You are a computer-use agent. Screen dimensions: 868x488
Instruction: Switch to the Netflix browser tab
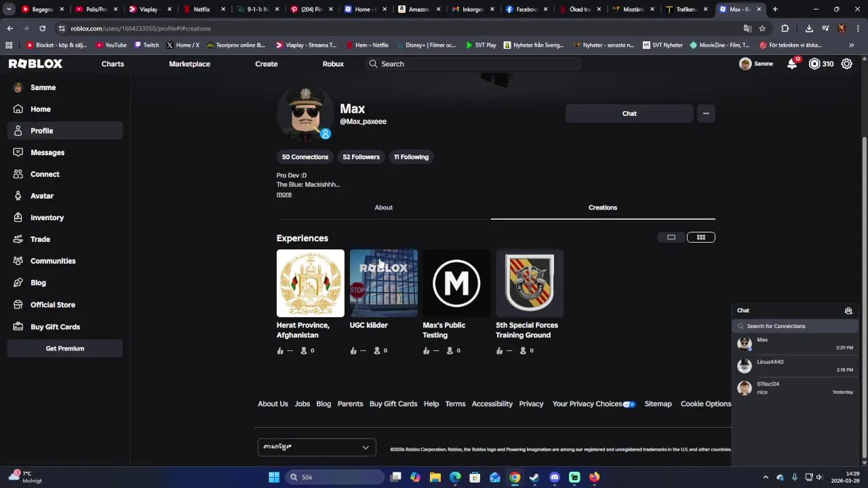201,9
